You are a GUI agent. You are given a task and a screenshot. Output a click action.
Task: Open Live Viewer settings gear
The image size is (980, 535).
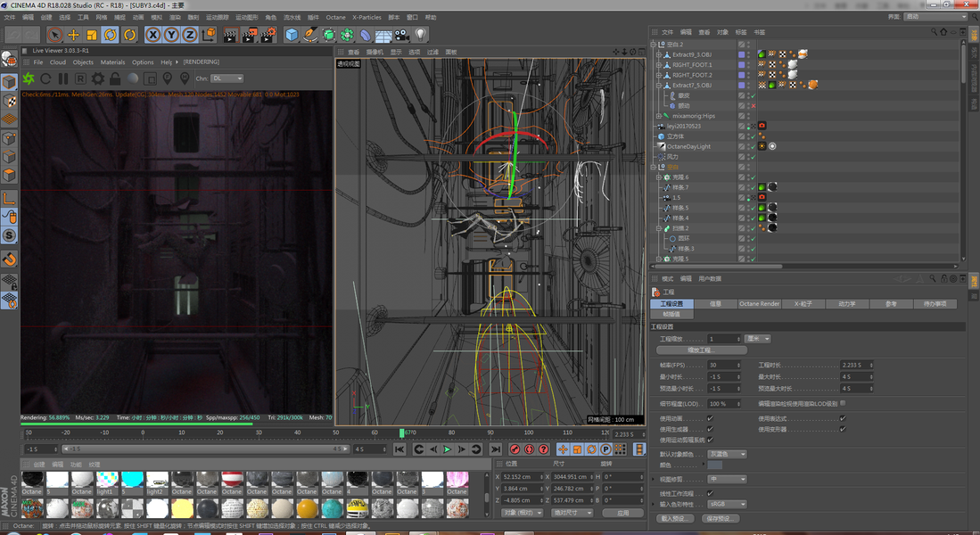pos(98,78)
